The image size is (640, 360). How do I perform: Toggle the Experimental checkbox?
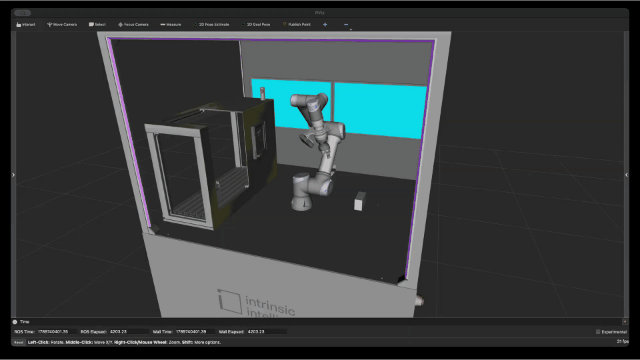click(598, 332)
